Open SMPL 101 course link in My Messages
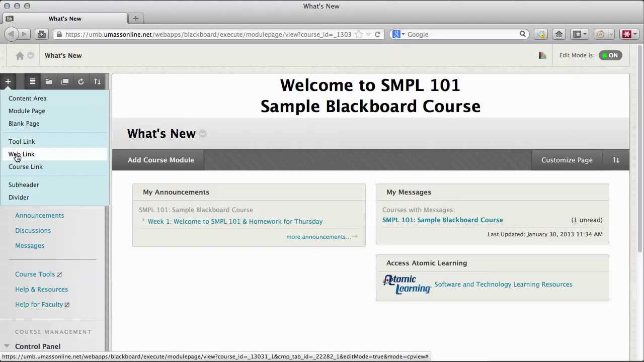The width and height of the screenshot is (644, 362). 443,220
